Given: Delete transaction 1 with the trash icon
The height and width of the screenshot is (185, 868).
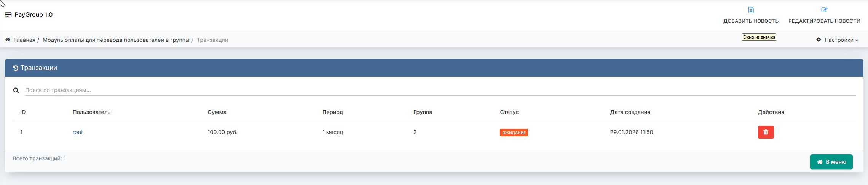Looking at the screenshot, I should (x=766, y=132).
